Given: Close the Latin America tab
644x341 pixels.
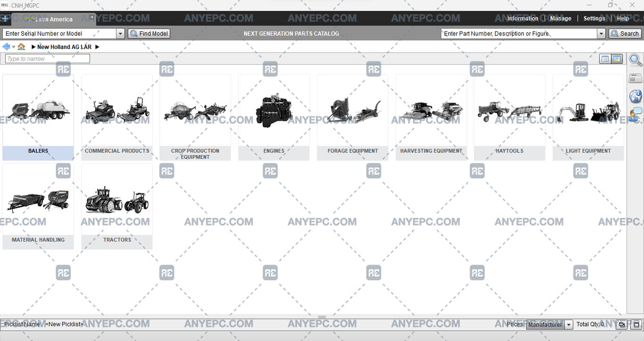Looking at the screenshot, I should [x=92, y=17].
